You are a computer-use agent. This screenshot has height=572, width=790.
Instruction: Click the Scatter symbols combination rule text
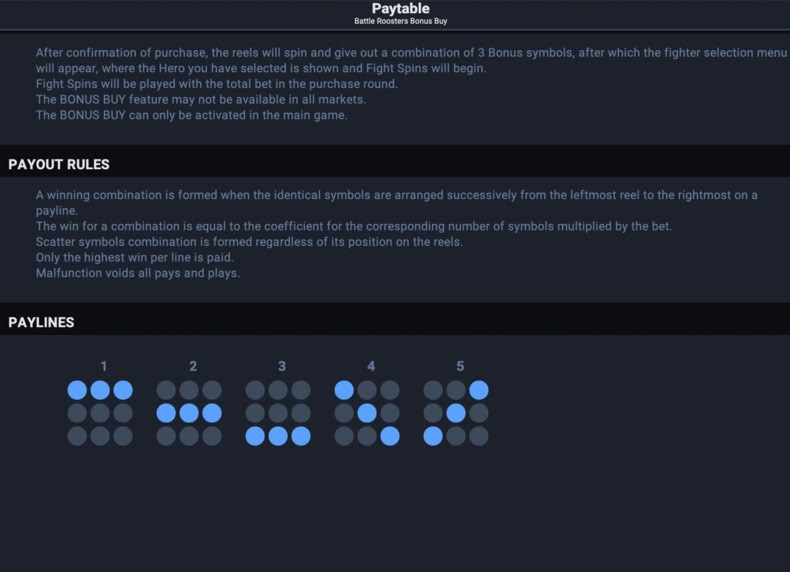click(249, 242)
